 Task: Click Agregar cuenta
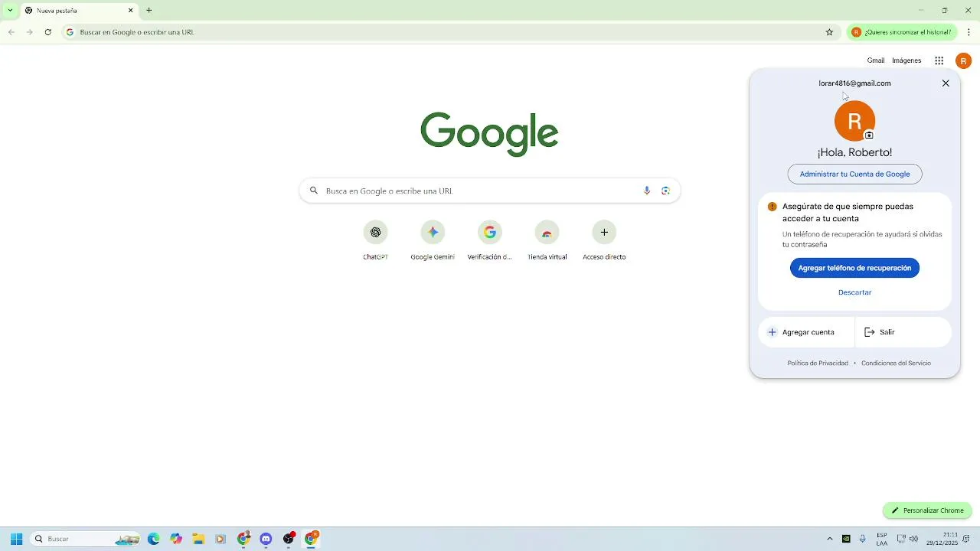[806, 332]
